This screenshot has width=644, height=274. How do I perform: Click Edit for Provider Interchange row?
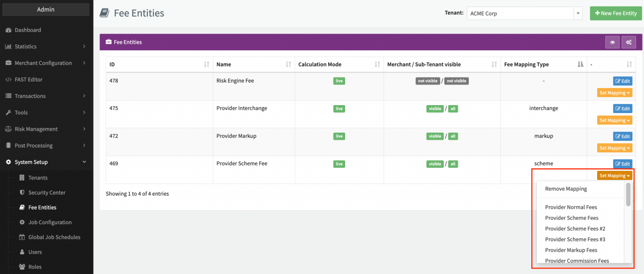pyautogui.click(x=622, y=109)
